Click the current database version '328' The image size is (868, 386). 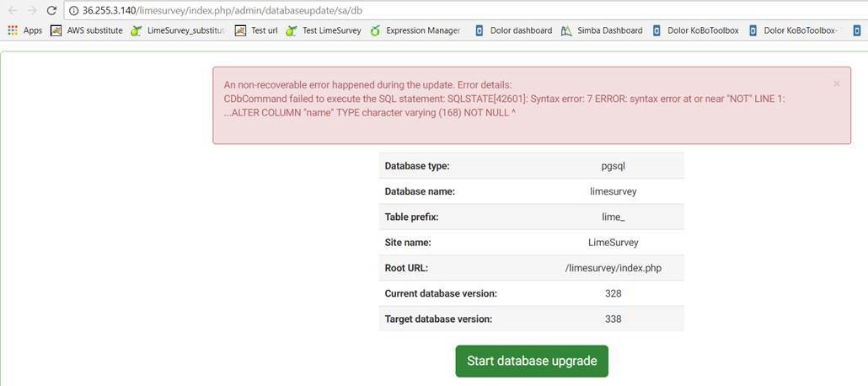coord(613,293)
